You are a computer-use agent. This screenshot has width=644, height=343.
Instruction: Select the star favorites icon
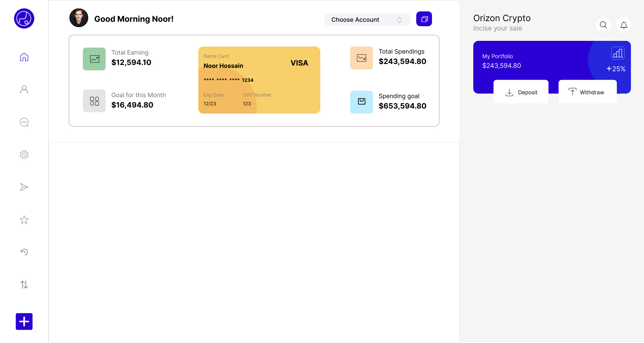pyautogui.click(x=24, y=220)
